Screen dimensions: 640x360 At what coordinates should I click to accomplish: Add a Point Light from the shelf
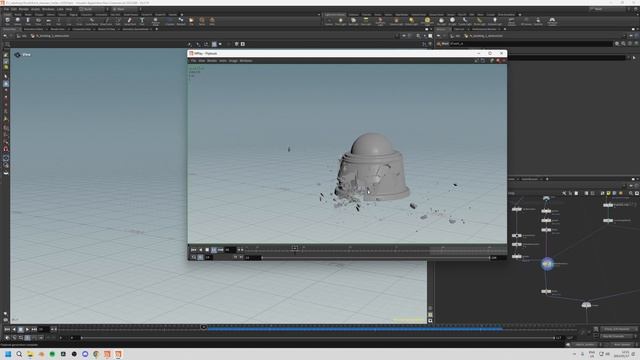coord(340,21)
